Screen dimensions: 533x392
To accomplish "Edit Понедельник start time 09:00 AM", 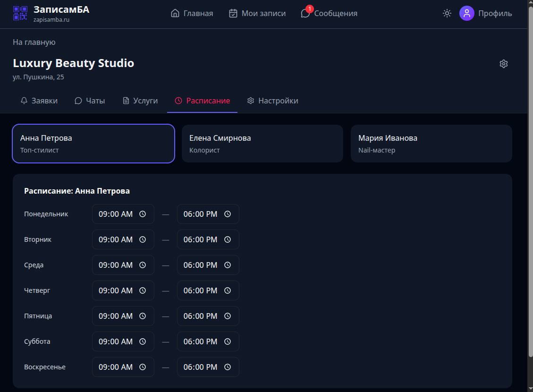I will tap(123, 214).
